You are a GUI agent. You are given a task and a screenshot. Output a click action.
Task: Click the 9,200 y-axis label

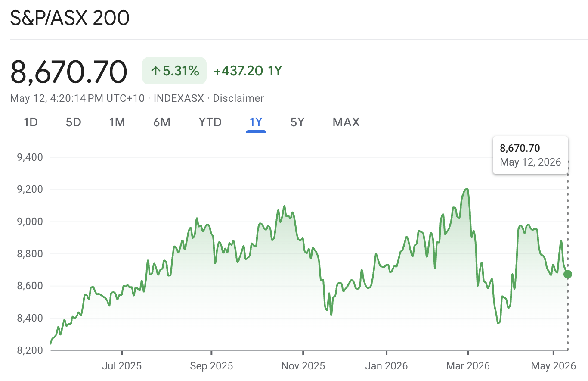pyautogui.click(x=30, y=190)
